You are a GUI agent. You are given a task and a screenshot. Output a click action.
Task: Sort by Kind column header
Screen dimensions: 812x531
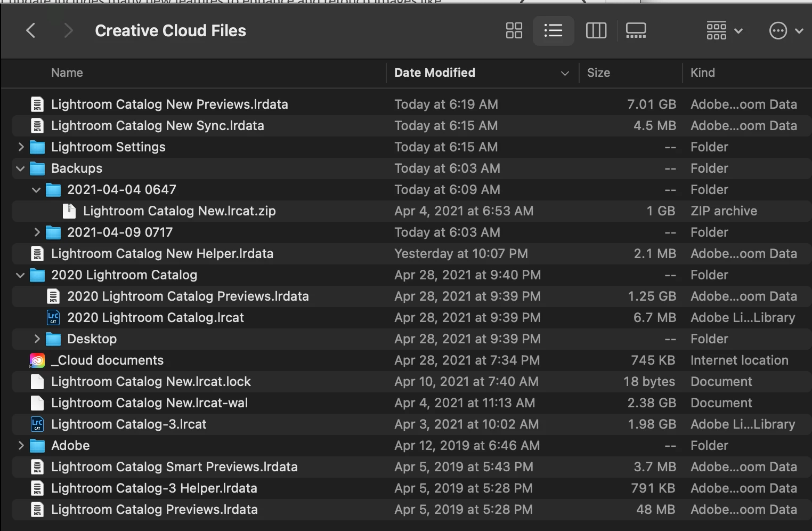(703, 73)
